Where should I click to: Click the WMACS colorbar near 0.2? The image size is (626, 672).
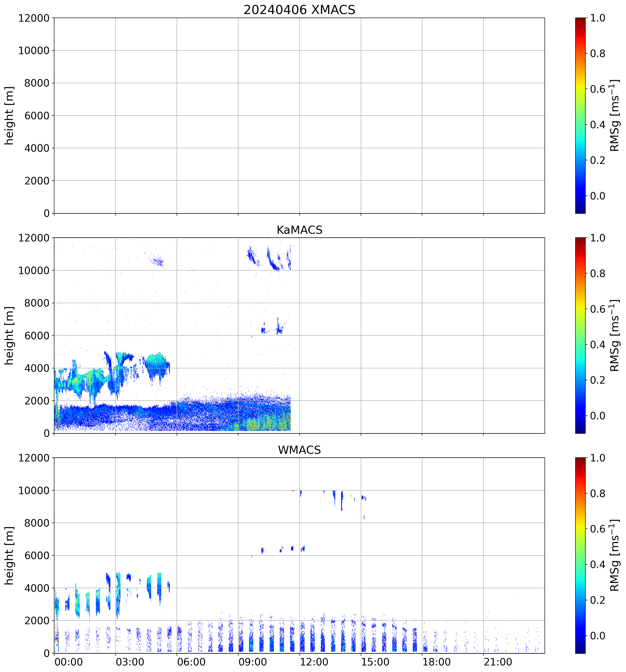click(580, 600)
